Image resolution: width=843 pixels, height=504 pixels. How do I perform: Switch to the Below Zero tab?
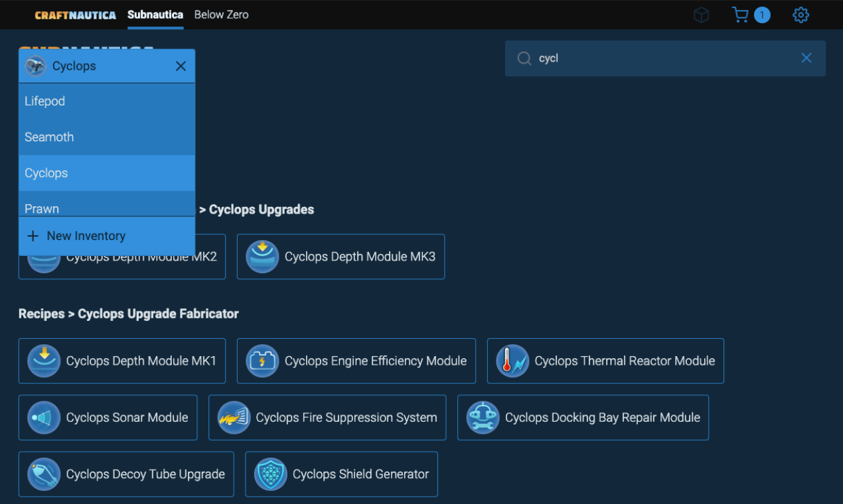click(x=221, y=15)
